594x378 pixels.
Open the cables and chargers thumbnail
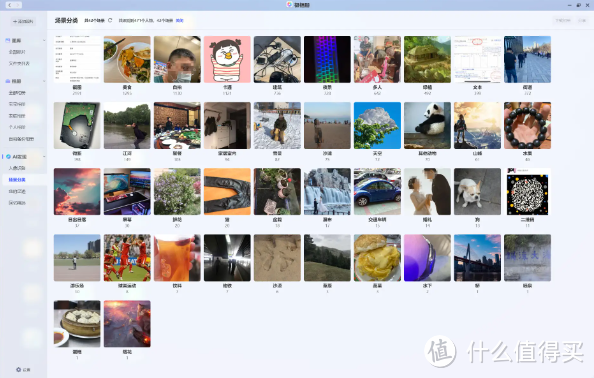(277, 59)
